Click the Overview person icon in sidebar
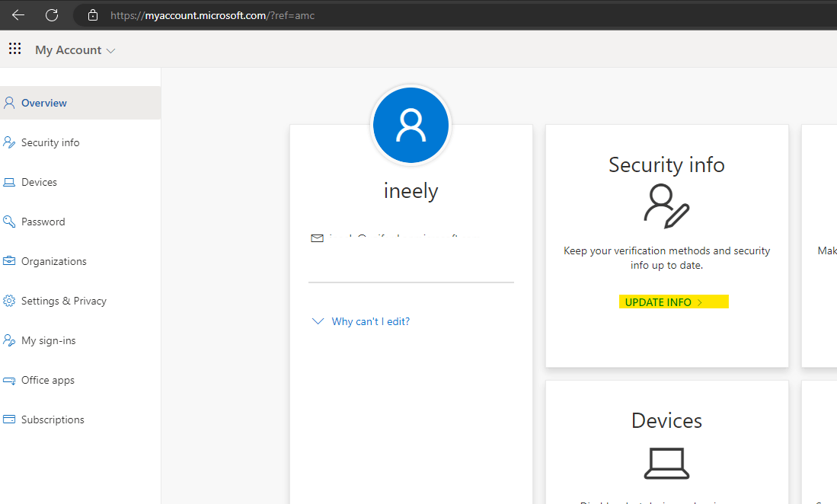Screen dimensions: 837x504 [9, 103]
